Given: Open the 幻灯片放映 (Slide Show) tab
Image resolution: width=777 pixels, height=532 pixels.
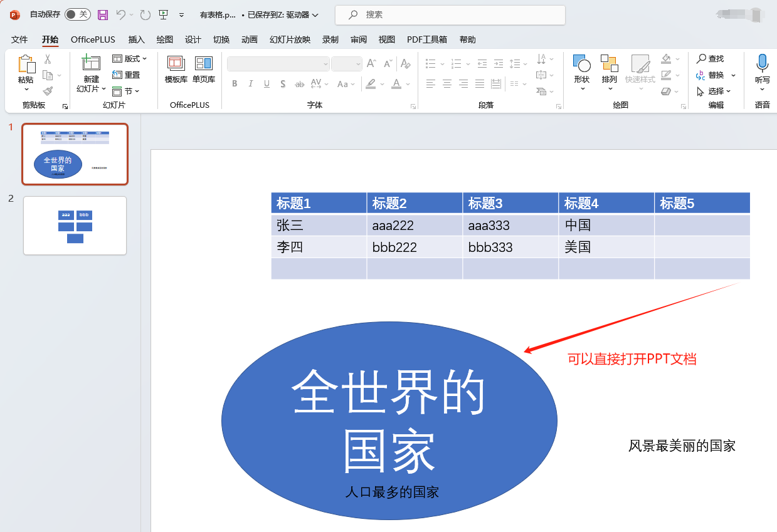Looking at the screenshot, I should 290,39.
